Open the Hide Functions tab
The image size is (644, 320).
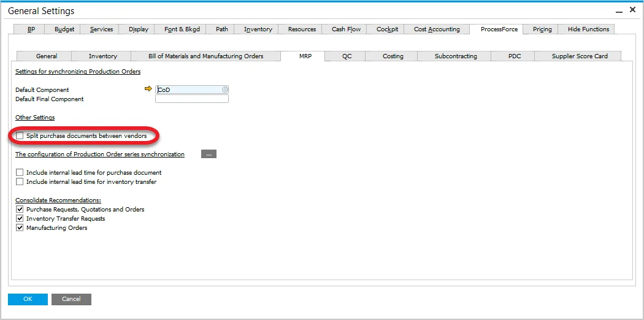pos(588,29)
